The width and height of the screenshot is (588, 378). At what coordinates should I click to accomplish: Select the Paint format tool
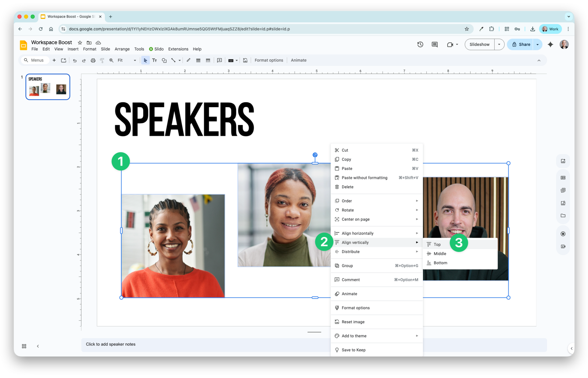[x=102, y=60]
